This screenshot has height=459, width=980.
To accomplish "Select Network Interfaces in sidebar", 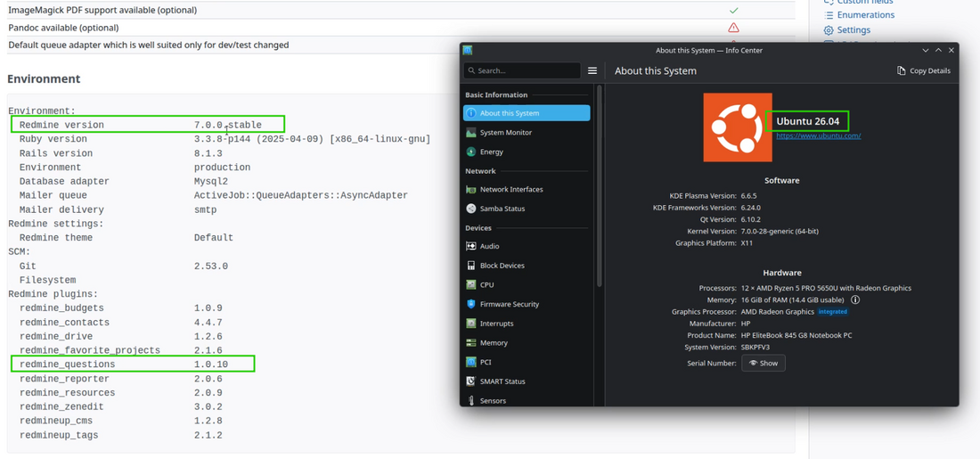I will (x=527, y=190).
